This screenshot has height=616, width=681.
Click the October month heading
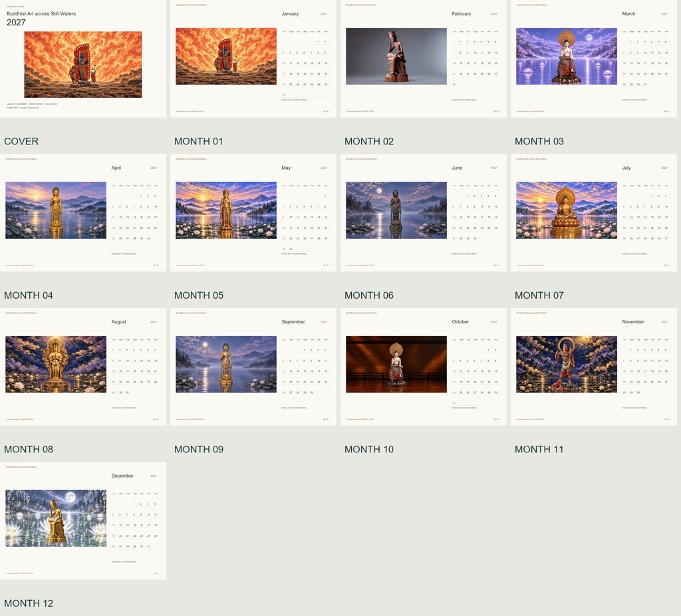pos(460,322)
